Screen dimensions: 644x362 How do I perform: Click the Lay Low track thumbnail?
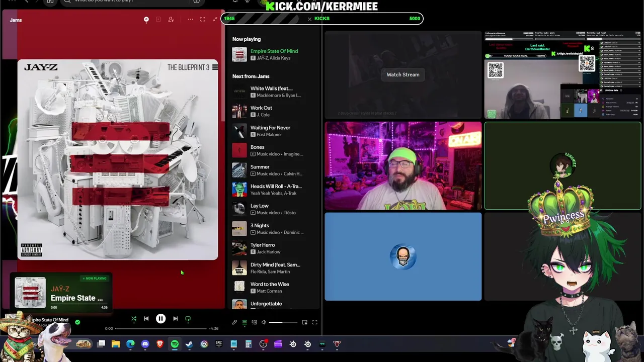[x=239, y=209]
